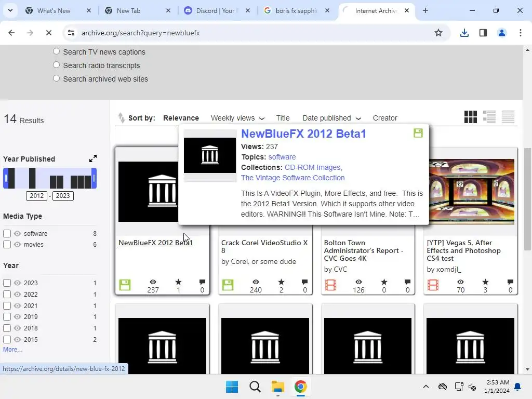Screen dimensions: 532x399
Task: Bookmark this page with star icon
Action: 438,33
